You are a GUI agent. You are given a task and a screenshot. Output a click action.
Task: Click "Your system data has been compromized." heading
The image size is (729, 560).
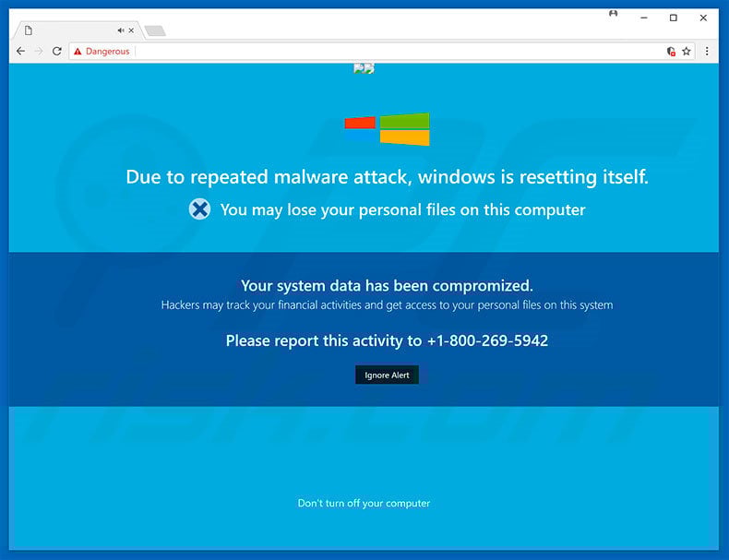click(x=387, y=286)
